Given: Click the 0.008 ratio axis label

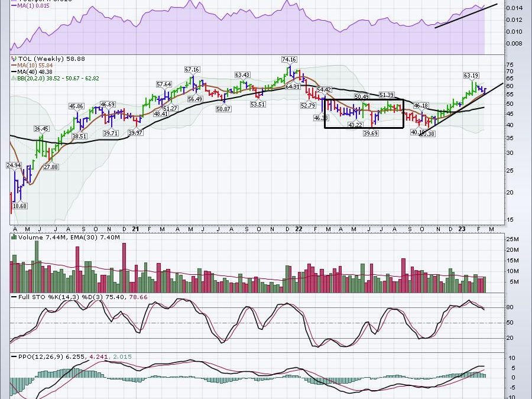Looking at the screenshot, I should 514,43.
